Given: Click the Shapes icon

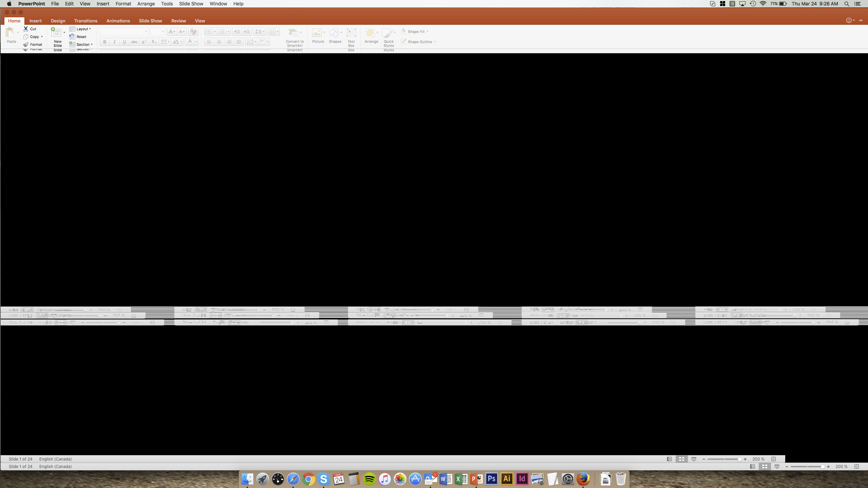Looking at the screenshot, I should tap(334, 33).
